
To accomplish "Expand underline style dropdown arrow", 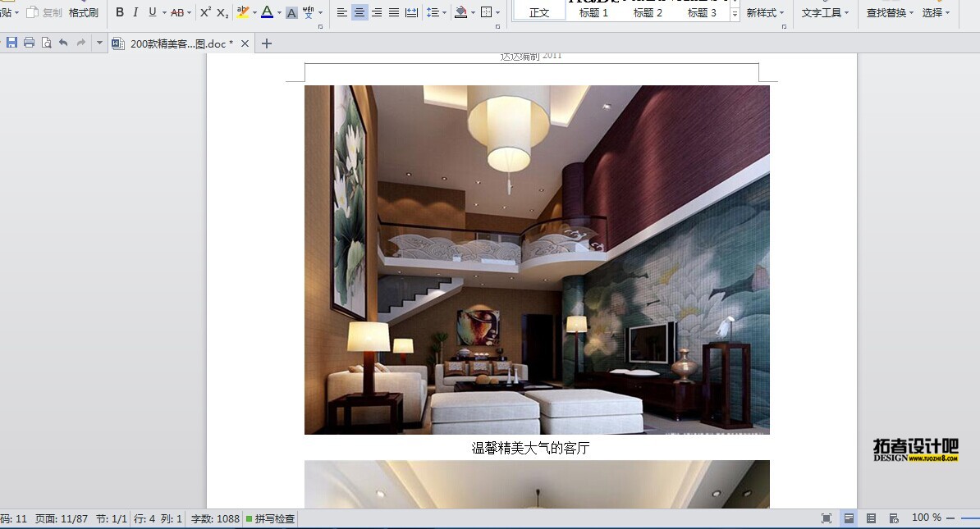I will 164,12.
